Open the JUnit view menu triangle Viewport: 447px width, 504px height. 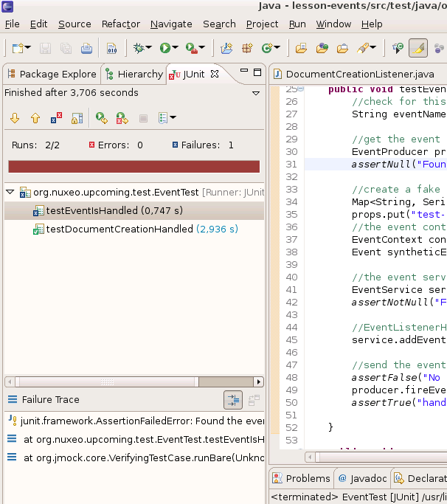tap(256, 94)
